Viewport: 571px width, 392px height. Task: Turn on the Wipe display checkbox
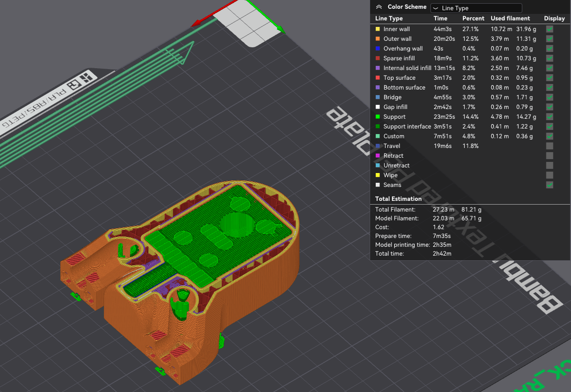point(550,175)
